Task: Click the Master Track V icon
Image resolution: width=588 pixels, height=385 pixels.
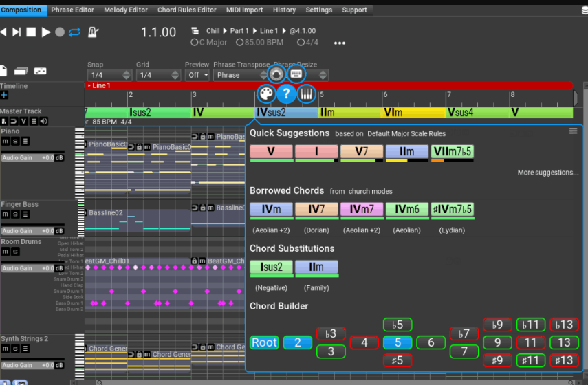Action: pos(23,121)
